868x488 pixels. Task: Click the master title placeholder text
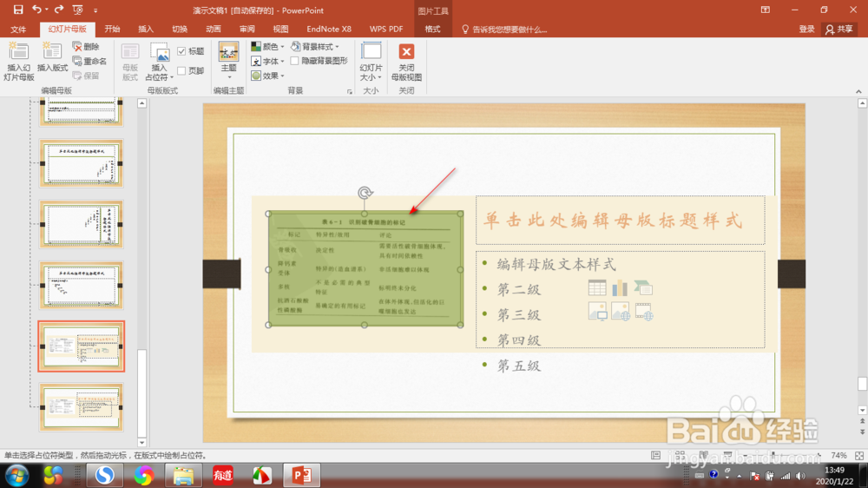coord(612,221)
